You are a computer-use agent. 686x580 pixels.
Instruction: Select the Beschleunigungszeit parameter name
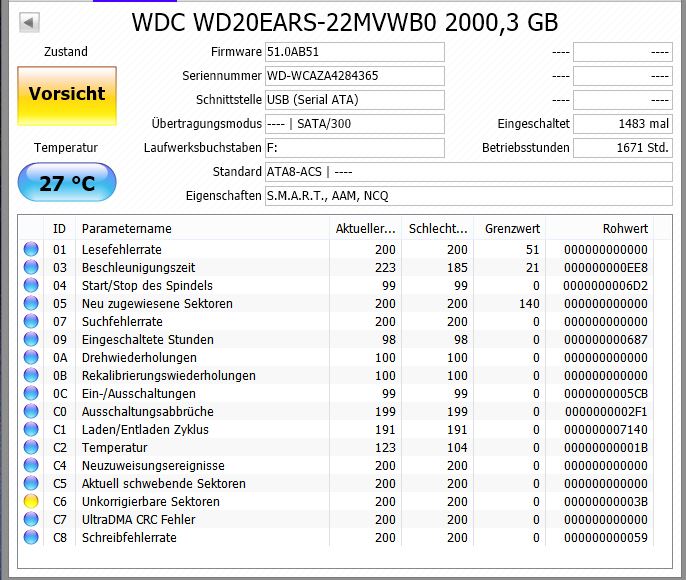138,268
